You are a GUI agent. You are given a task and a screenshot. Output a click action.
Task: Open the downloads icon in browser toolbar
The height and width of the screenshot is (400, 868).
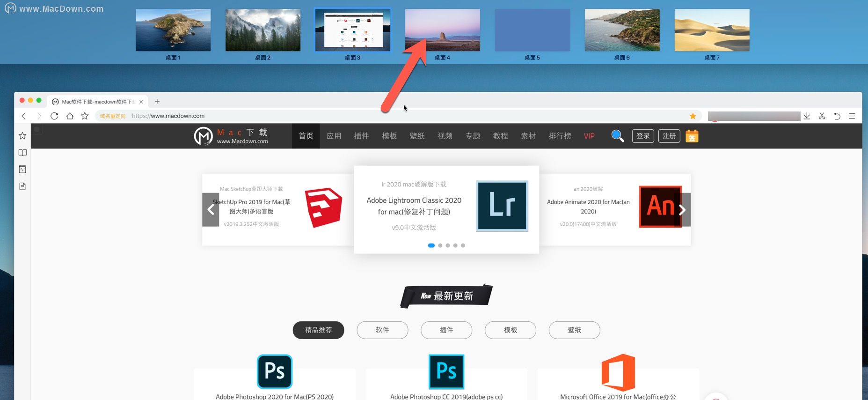click(x=807, y=116)
